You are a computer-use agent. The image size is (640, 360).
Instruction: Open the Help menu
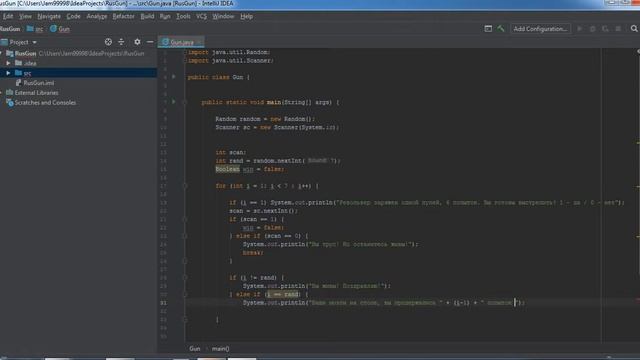pos(247,16)
